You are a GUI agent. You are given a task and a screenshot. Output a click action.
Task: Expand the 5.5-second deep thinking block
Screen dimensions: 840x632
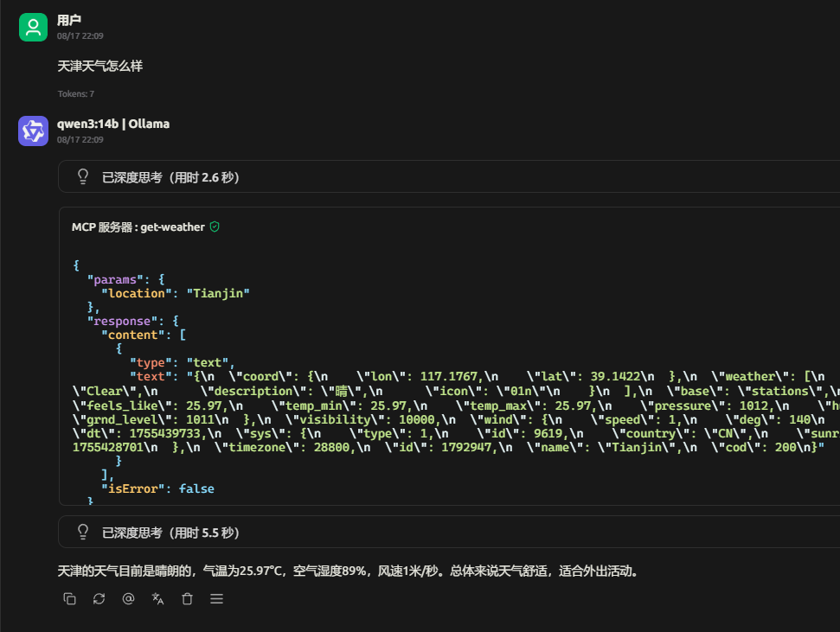pos(449,532)
